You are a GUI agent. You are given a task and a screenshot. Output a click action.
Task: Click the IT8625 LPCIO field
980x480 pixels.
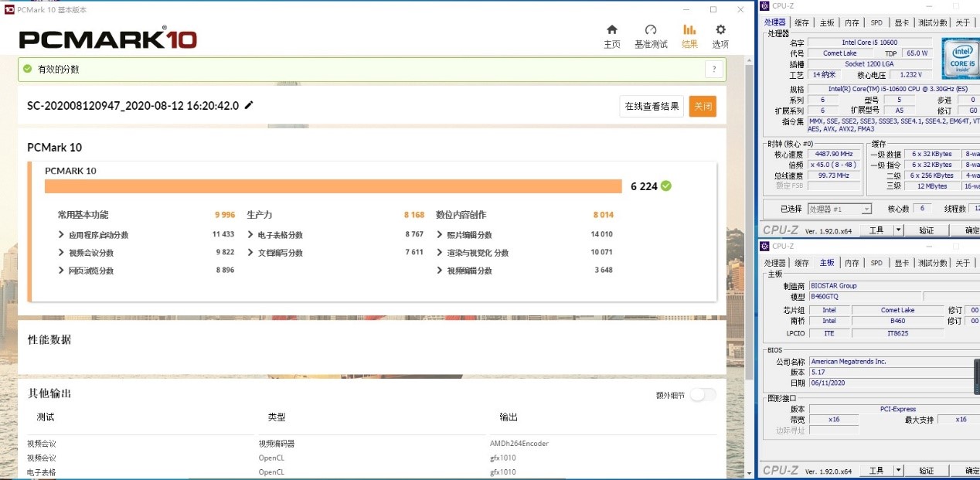[897, 333]
